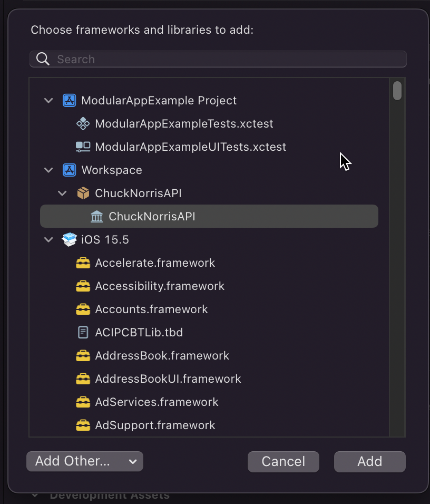Click the iOS 15.5 SDK icon
The width and height of the screenshot is (430, 504).
click(69, 239)
